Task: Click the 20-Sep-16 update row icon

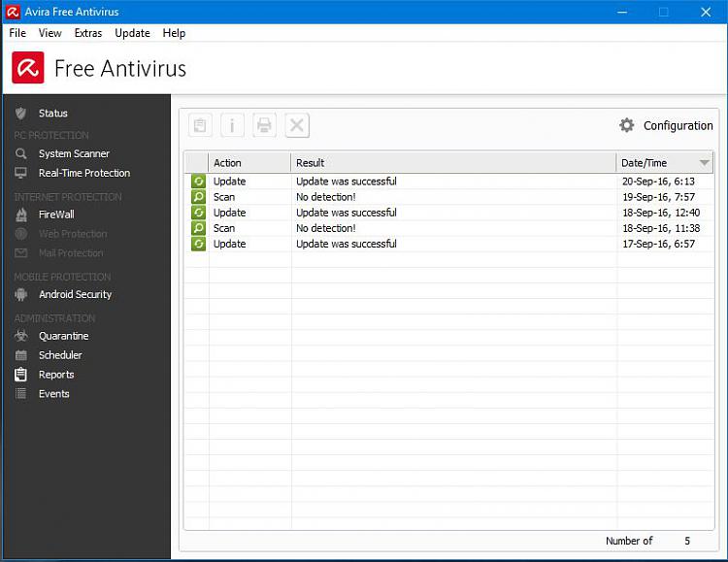Action: pyautogui.click(x=199, y=182)
